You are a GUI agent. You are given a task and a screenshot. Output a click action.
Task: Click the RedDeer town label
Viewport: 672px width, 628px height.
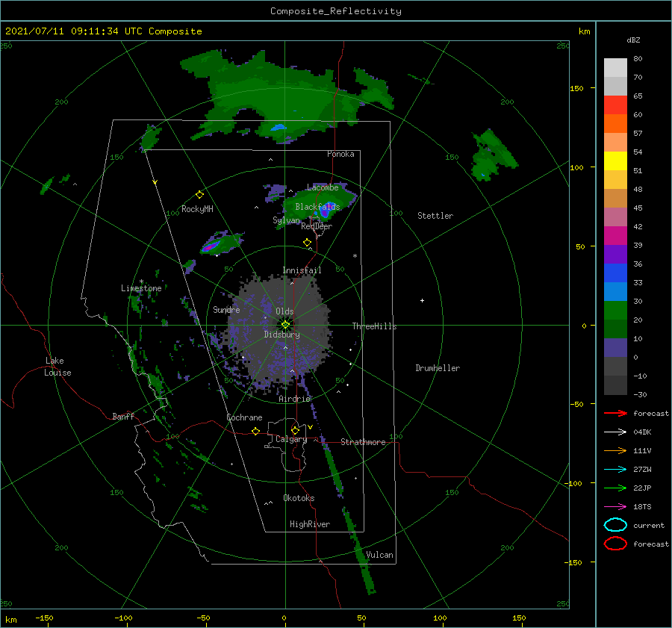pyautogui.click(x=317, y=226)
